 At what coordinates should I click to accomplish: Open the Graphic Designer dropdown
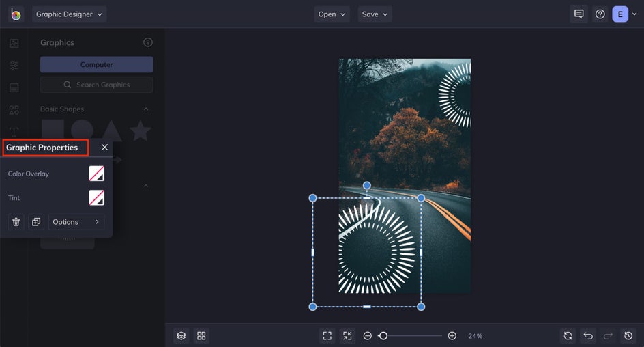(x=69, y=14)
